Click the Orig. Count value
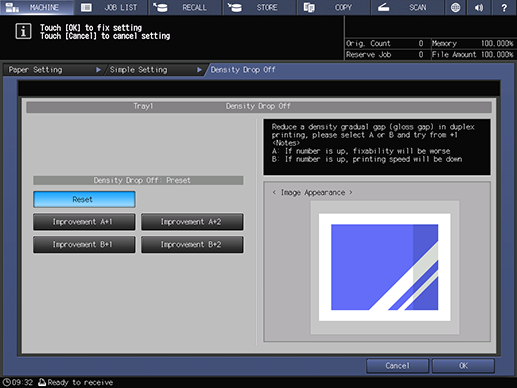Viewport: 517px width, 388px height. coord(421,43)
